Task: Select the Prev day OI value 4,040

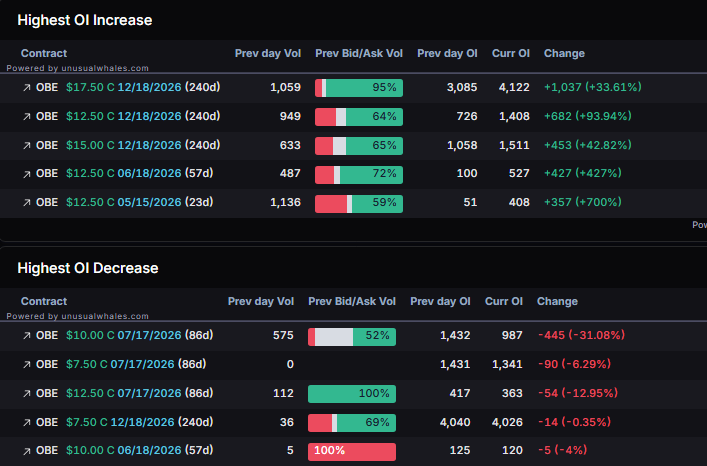Action: pos(455,422)
